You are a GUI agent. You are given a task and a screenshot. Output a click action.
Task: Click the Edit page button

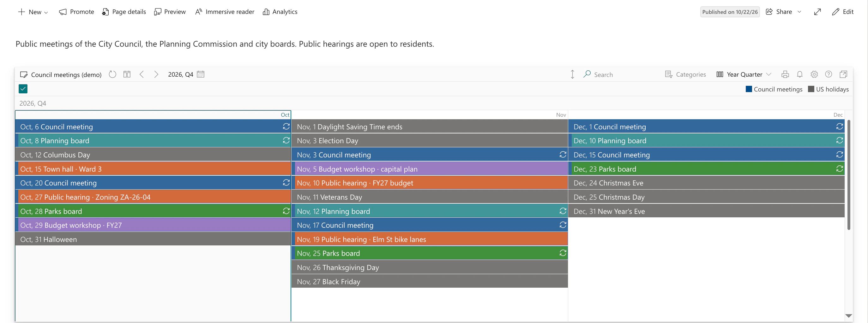coord(843,12)
